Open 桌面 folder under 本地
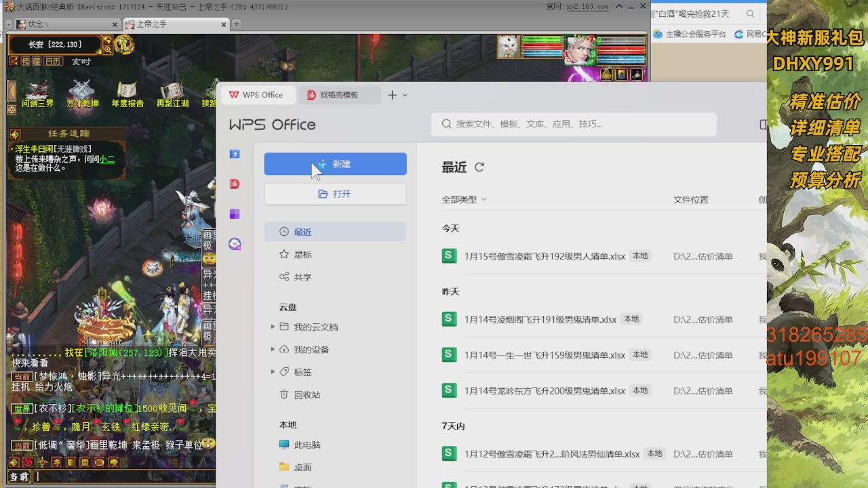The width and height of the screenshot is (868, 488). [x=296, y=467]
